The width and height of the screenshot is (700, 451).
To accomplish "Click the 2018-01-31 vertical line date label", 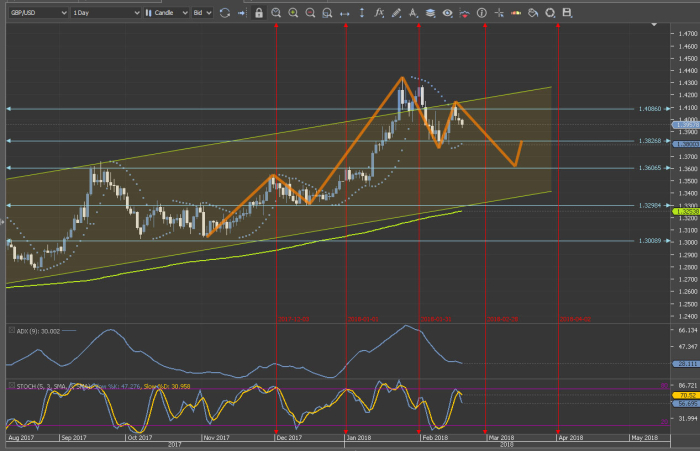I will pyautogui.click(x=436, y=319).
